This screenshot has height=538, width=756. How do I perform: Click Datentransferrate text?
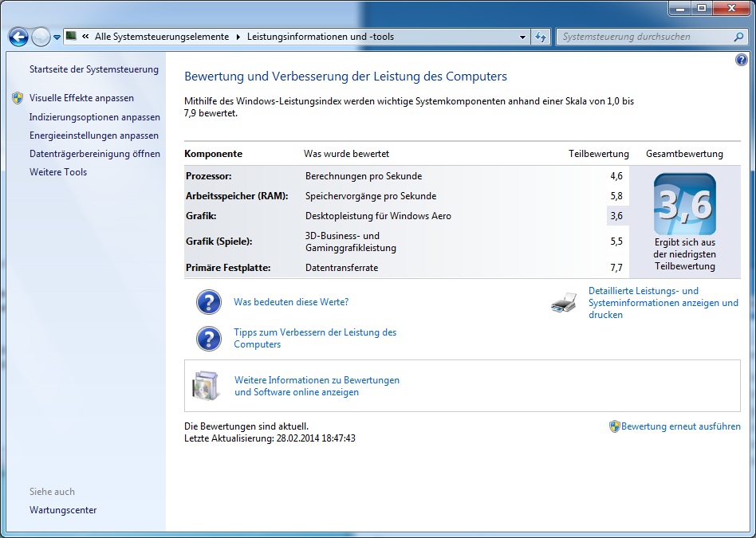(342, 268)
